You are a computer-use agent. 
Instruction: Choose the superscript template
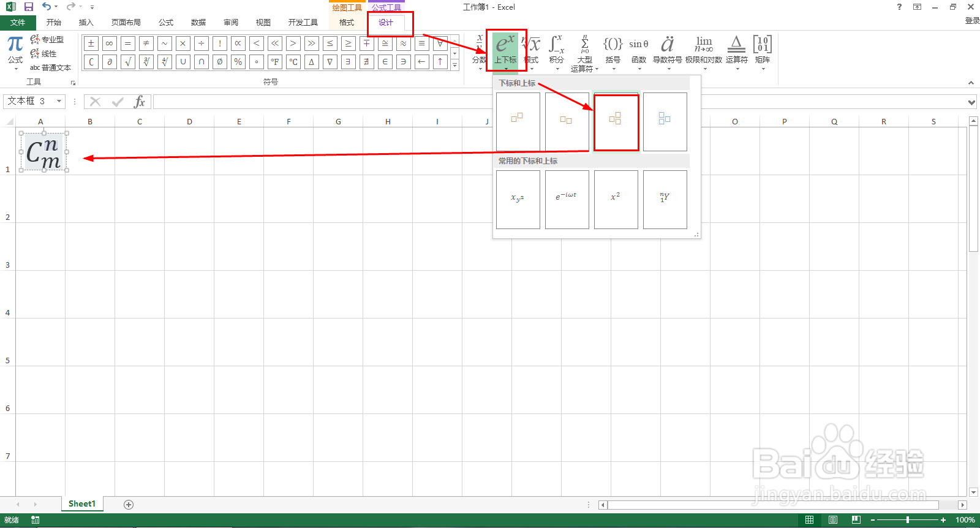coord(518,121)
